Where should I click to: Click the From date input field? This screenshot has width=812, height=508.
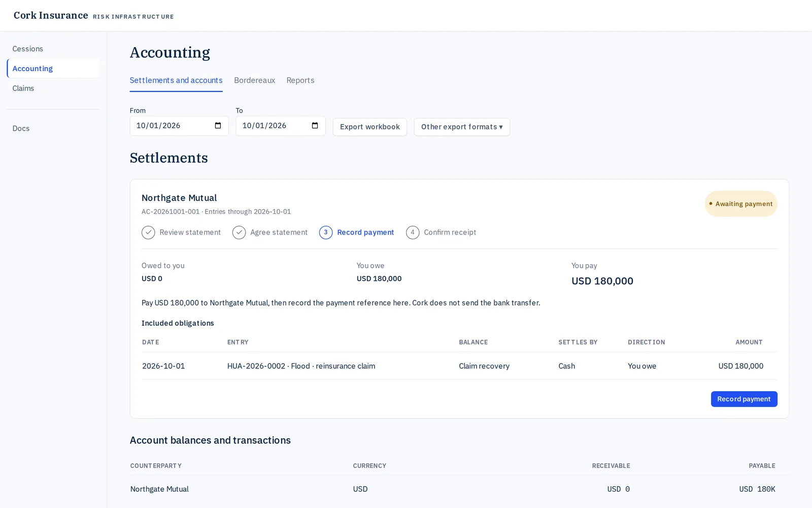click(179, 126)
